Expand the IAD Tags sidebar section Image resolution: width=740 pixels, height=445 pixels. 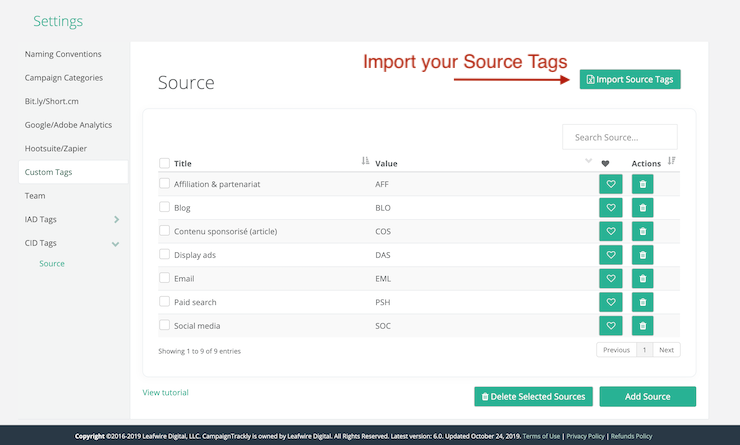(116, 219)
